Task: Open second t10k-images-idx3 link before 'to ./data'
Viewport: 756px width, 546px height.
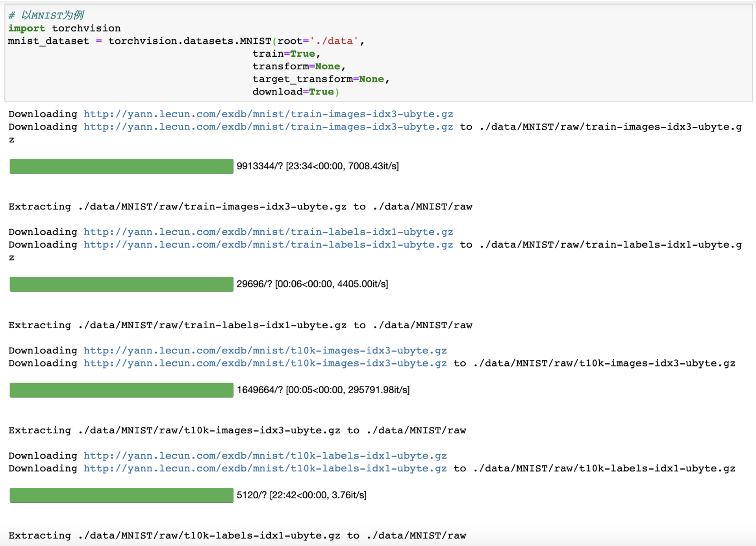Action: click(265, 363)
